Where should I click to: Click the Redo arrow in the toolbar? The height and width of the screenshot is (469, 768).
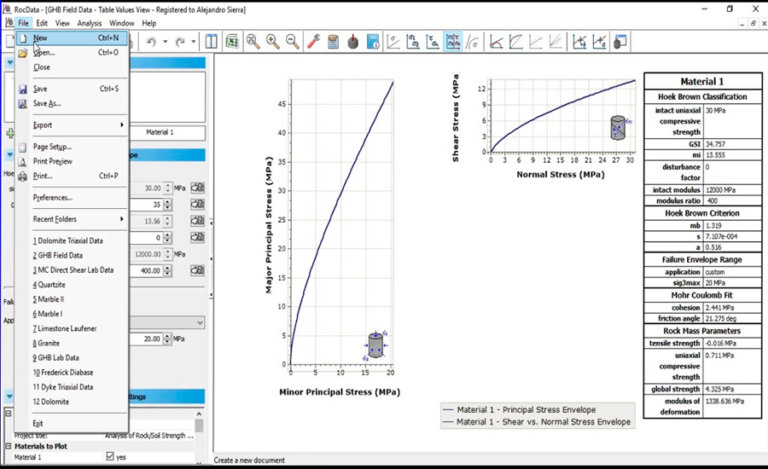pyautogui.click(x=180, y=42)
